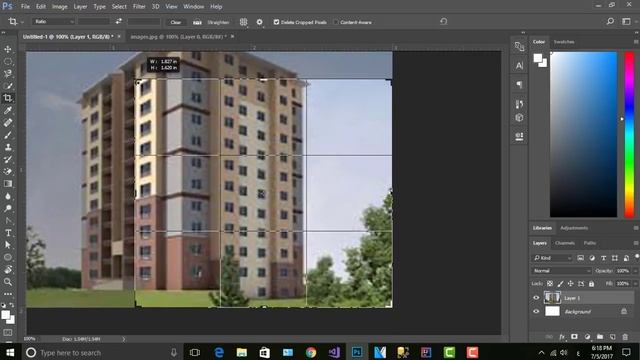
Task: Open the Layers panel menu
Action: (636, 243)
